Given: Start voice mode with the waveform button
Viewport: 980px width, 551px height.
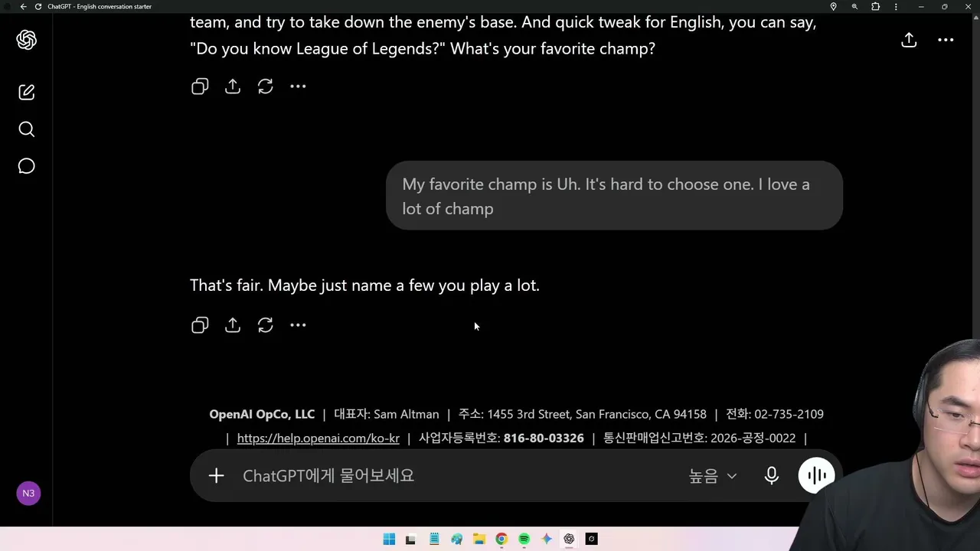Looking at the screenshot, I should pyautogui.click(x=816, y=476).
